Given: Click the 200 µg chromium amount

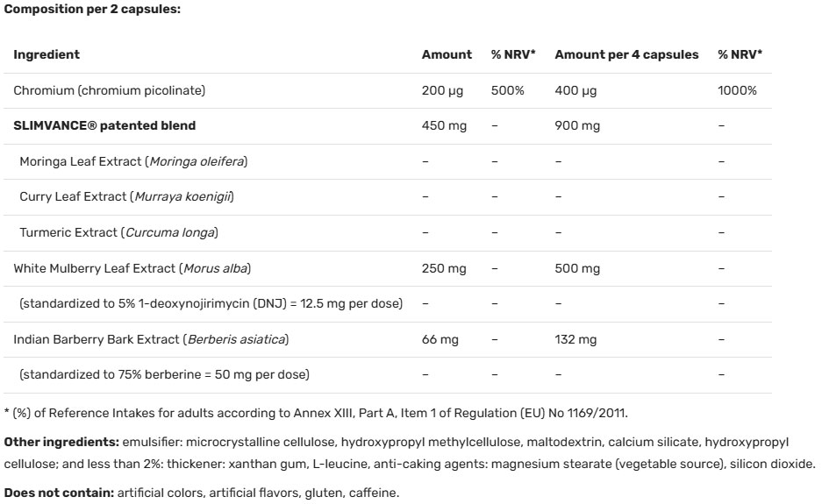Looking at the screenshot, I should click(x=442, y=90).
